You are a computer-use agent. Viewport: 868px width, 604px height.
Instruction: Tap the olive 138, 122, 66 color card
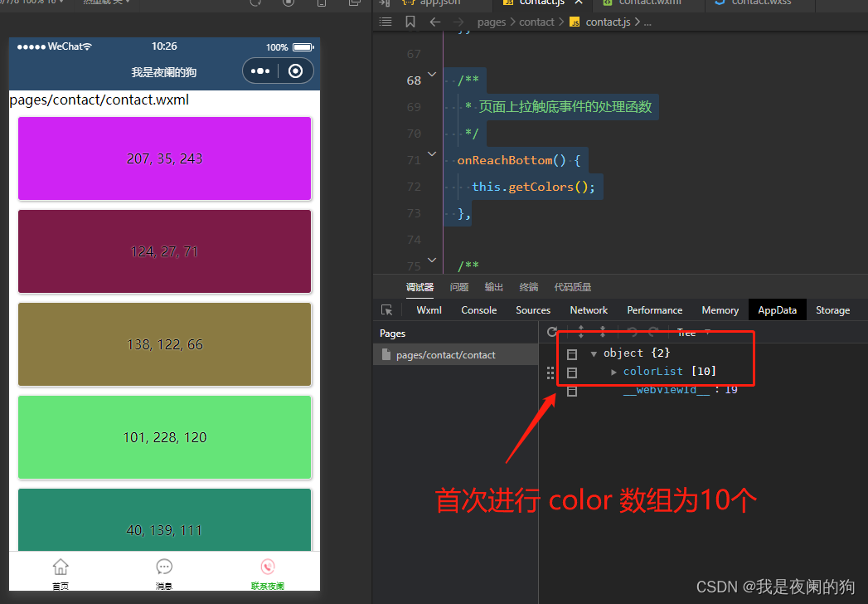coord(164,344)
